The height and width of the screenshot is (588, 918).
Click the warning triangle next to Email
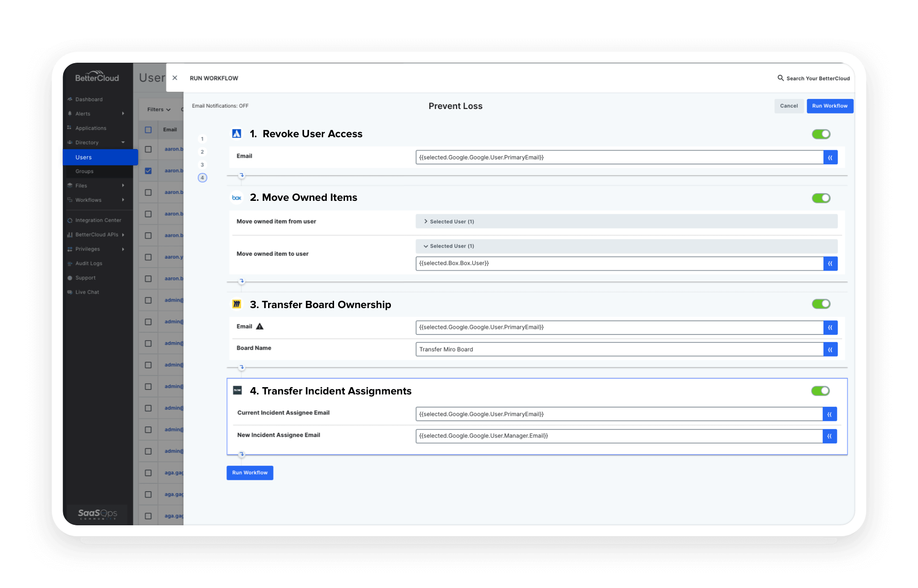point(260,326)
